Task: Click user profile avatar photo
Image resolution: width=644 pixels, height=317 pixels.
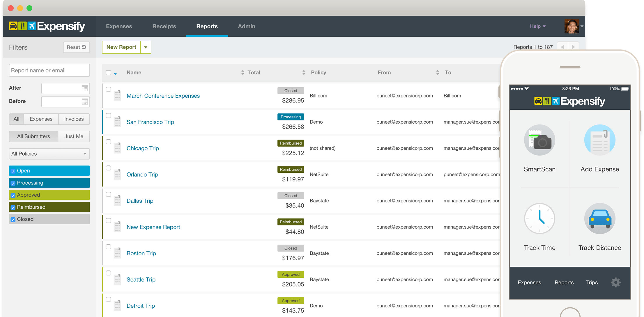Action: click(571, 26)
